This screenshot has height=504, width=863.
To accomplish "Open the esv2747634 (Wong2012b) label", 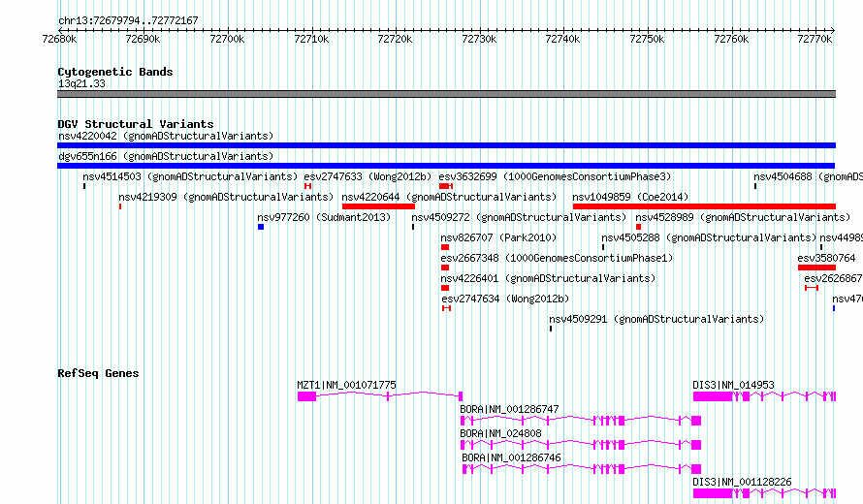I will coord(505,299).
